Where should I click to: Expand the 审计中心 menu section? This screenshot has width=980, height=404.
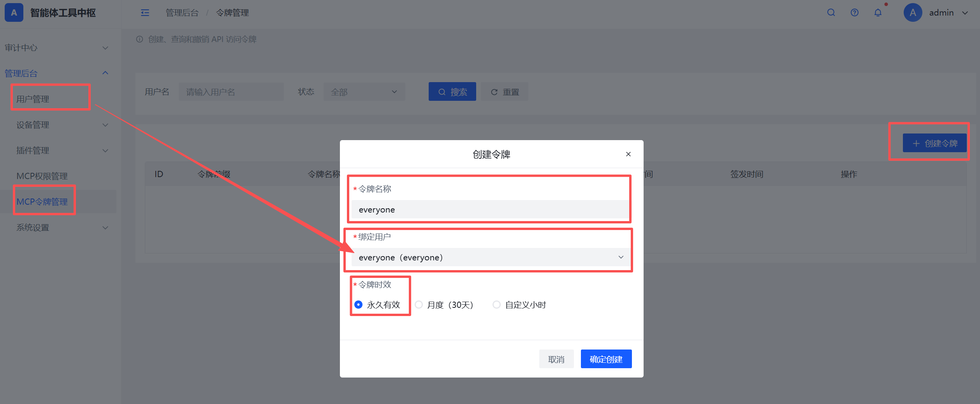coord(57,48)
